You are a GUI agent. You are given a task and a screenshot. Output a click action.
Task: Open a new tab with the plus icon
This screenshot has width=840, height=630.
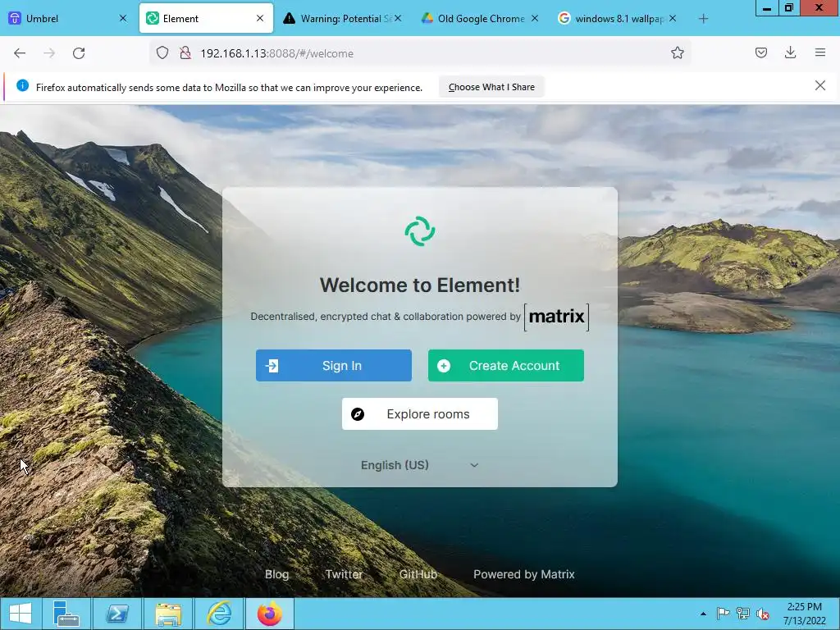coord(703,19)
